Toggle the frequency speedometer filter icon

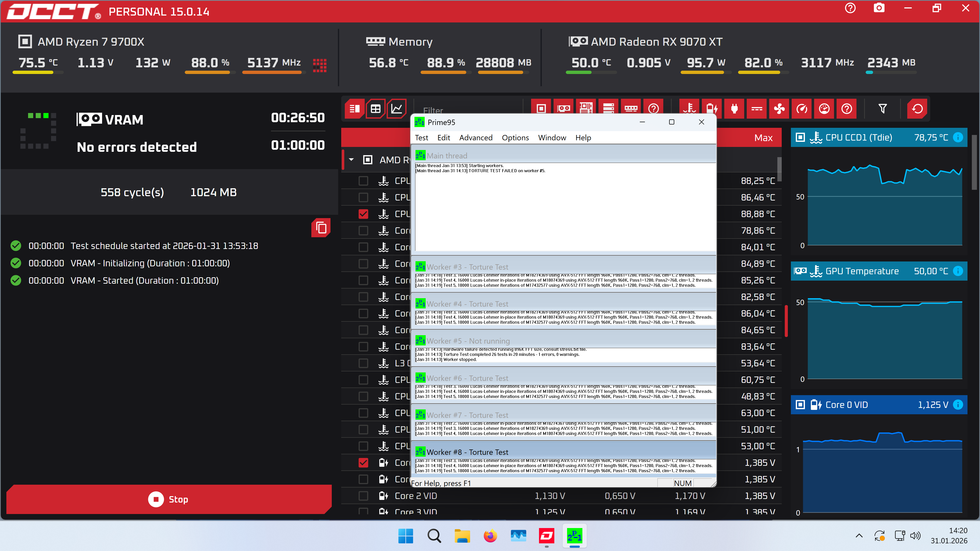[802, 109]
